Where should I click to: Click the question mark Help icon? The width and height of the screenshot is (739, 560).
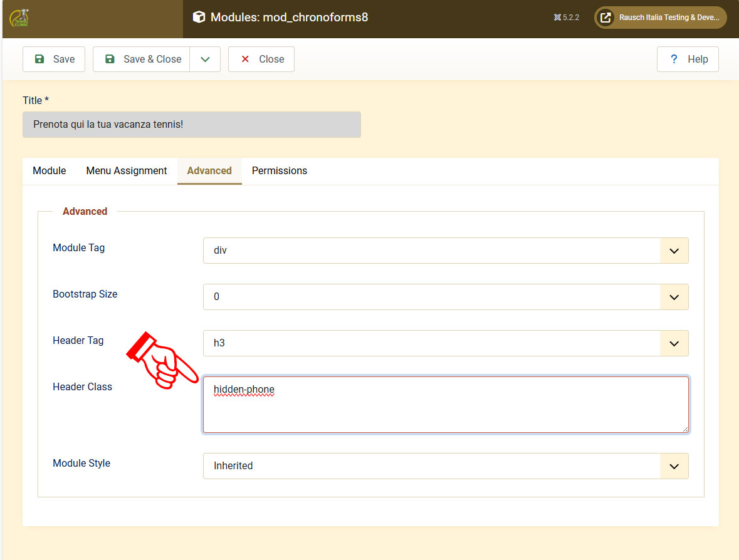(674, 59)
